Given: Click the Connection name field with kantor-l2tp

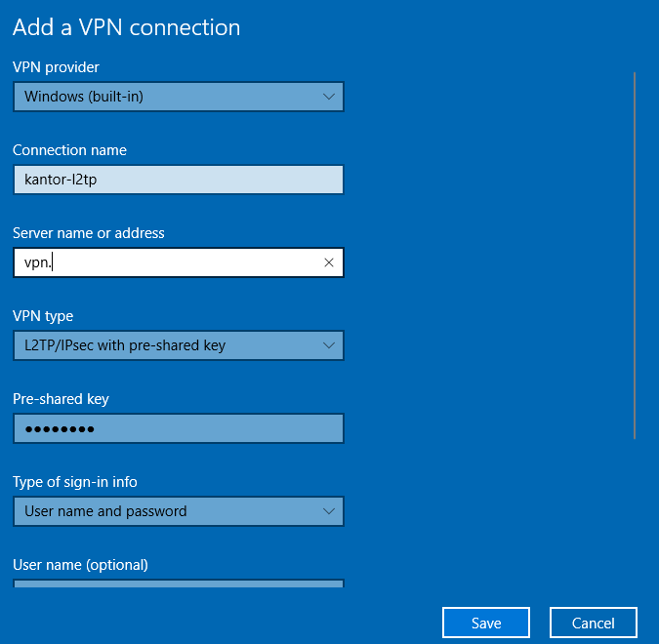Looking at the screenshot, I should click(x=179, y=180).
